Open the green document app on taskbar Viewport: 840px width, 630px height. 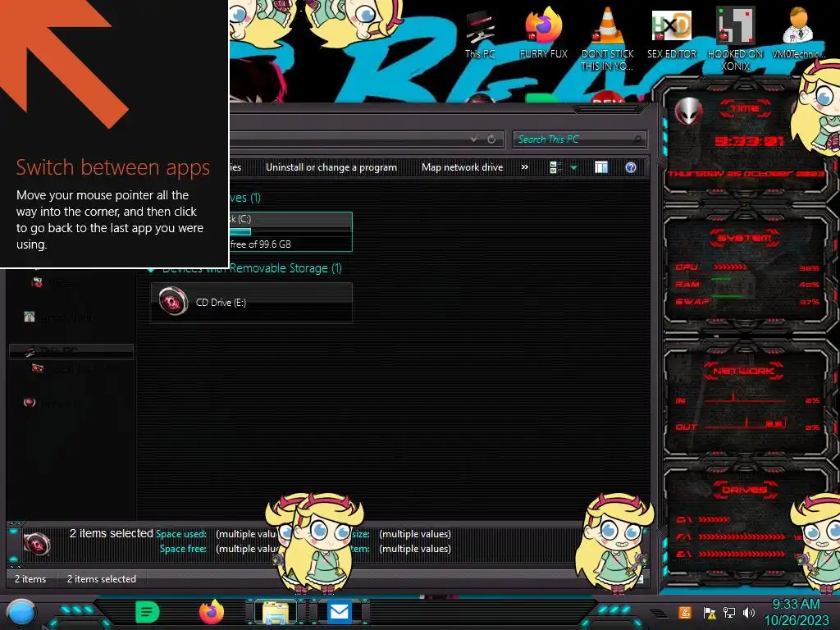pyautogui.click(x=148, y=612)
